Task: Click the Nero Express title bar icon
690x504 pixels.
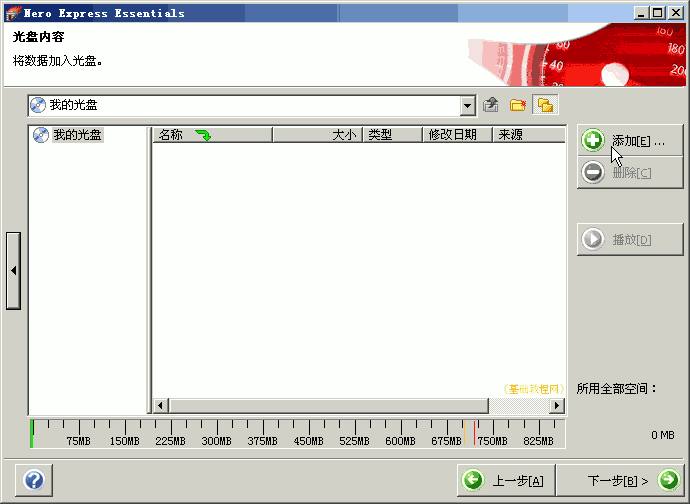Action: pos(15,13)
